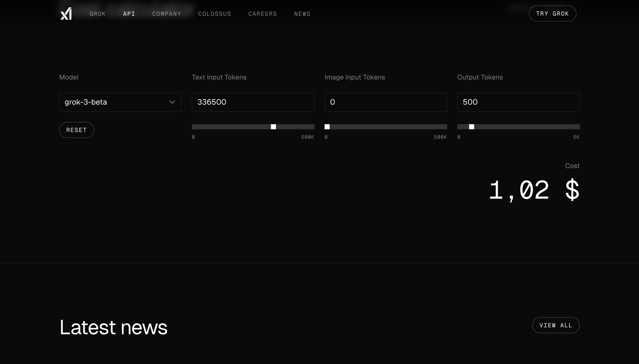Open the Company nav menu
Image resolution: width=639 pixels, height=364 pixels.
click(x=167, y=14)
